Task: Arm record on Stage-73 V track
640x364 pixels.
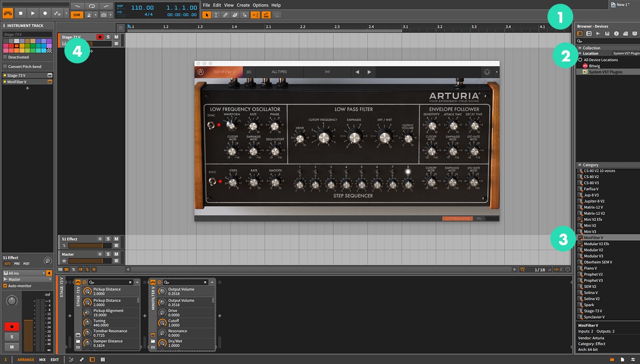Action: tap(100, 37)
